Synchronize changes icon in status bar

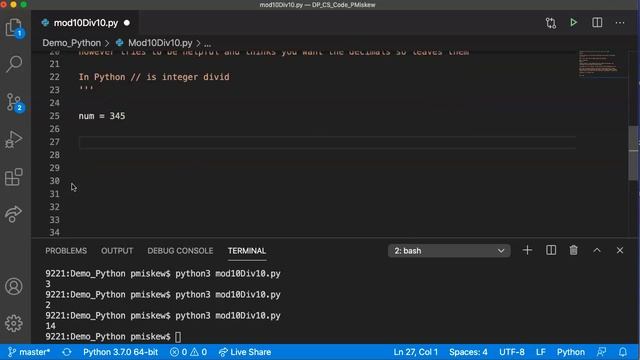67,352
